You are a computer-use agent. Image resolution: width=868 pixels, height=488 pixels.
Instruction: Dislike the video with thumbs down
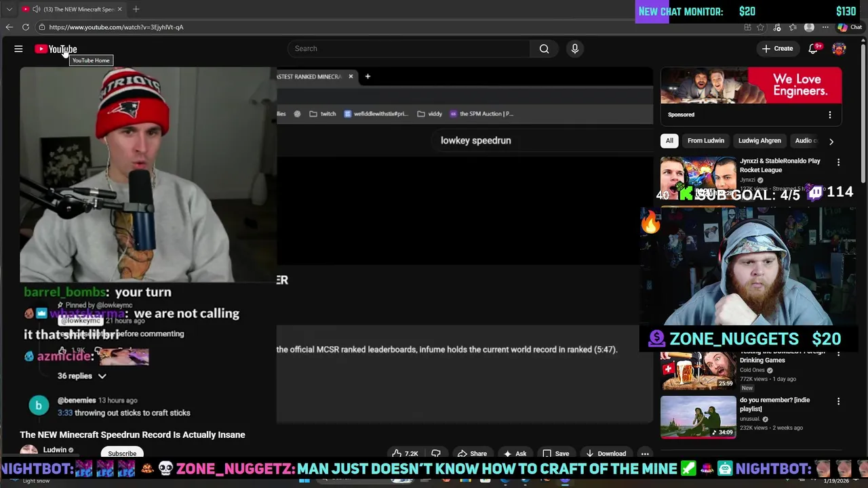click(436, 453)
